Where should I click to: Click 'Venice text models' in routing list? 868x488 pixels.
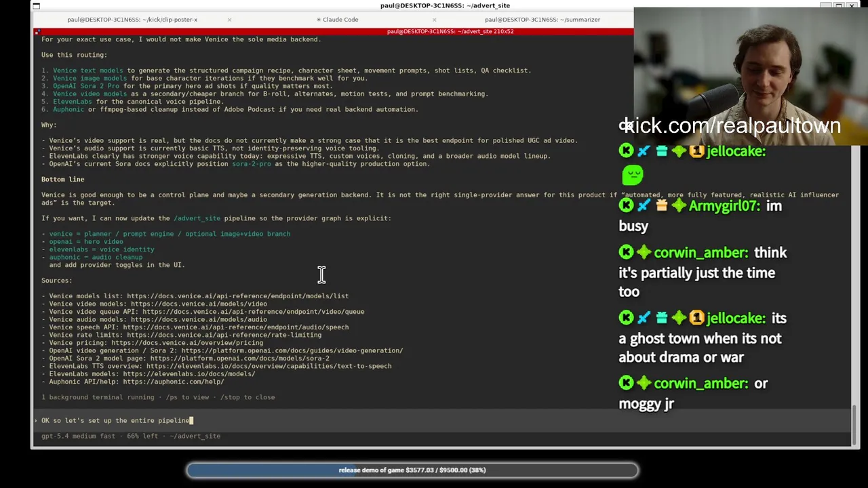pyautogui.click(x=88, y=70)
